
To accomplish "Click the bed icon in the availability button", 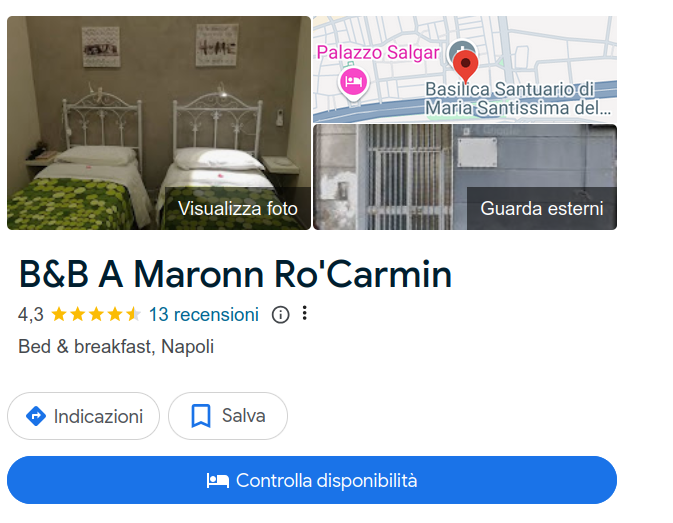I will coord(218,481).
